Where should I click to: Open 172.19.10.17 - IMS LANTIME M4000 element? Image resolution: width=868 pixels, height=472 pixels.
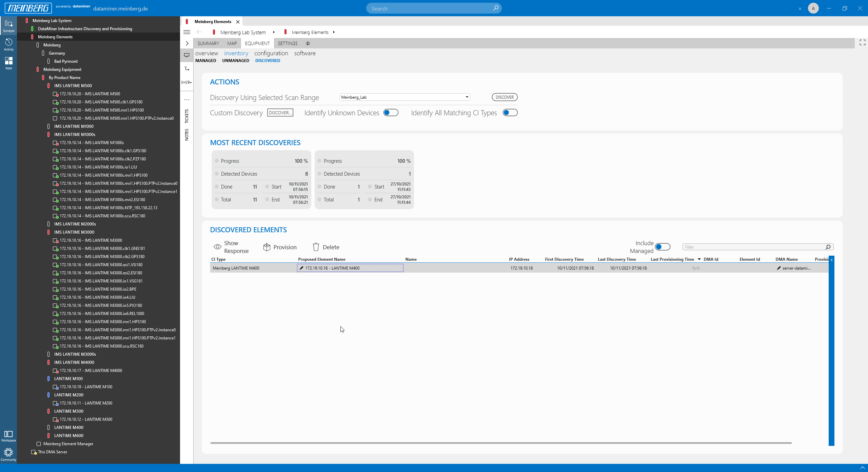[x=91, y=371]
